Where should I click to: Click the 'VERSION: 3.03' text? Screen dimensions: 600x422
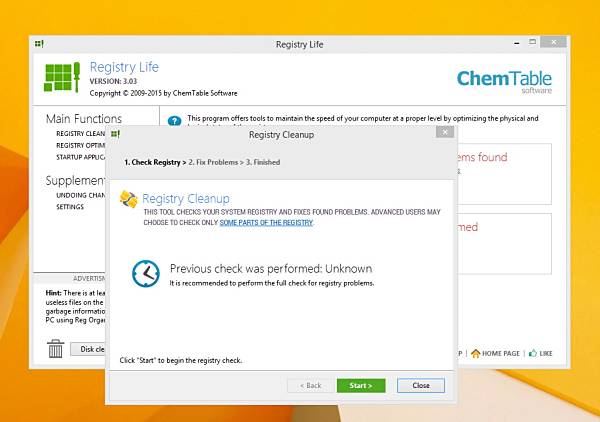[x=113, y=81]
